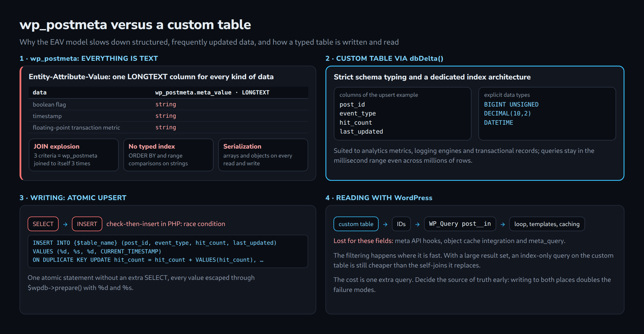Viewport: 644px width, 334px height.
Task: Click the 'Entity-Attribute-Value: one LONGTEXT column' heading
Action: [151, 77]
